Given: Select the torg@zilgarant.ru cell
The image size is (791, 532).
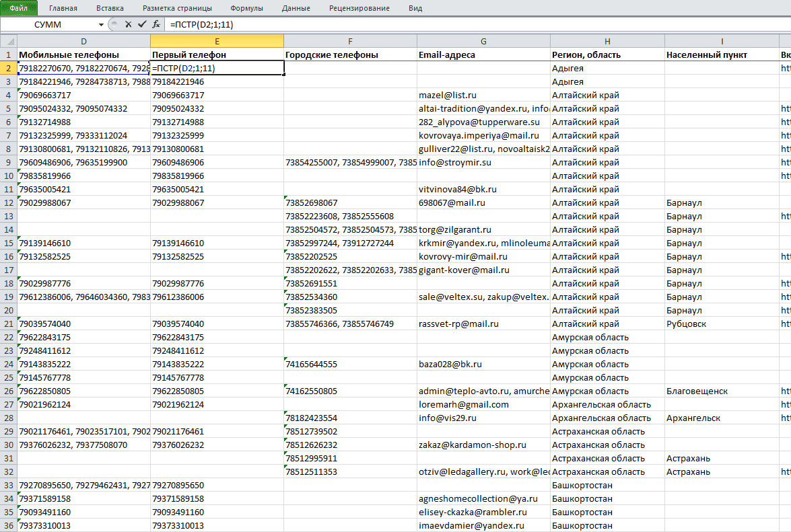Looking at the screenshot, I should [x=483, y=230].
